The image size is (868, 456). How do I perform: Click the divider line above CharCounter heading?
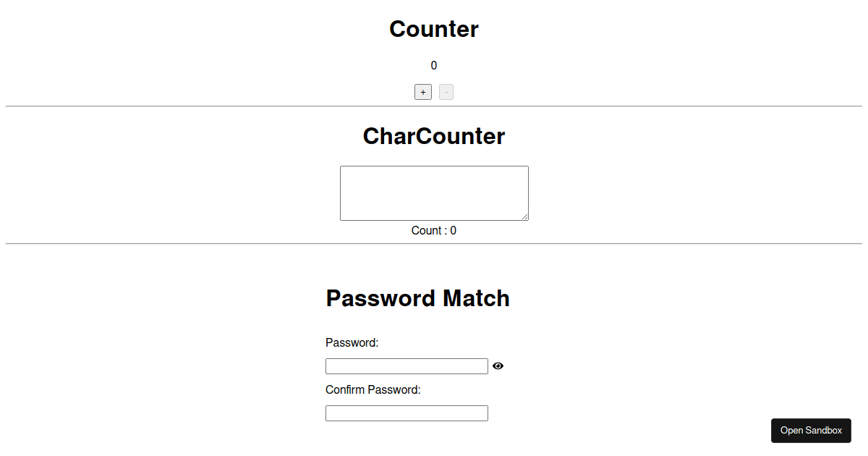(x=434, y=106)
